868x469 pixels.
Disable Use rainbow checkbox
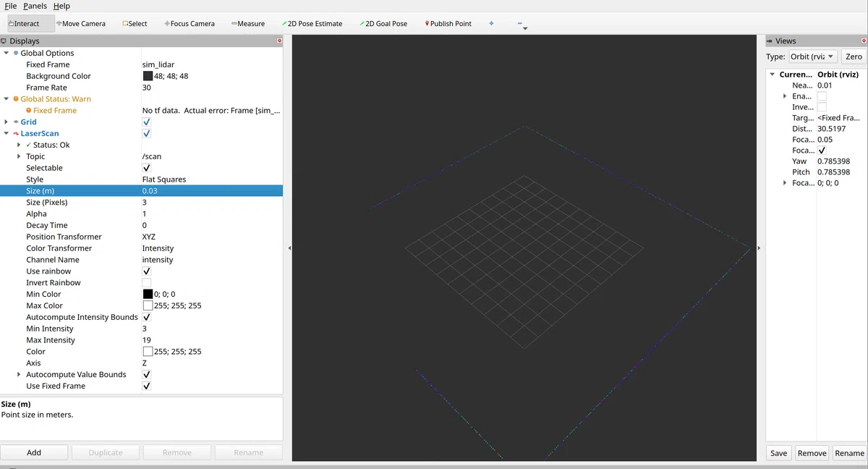click(x=147, y=271)
